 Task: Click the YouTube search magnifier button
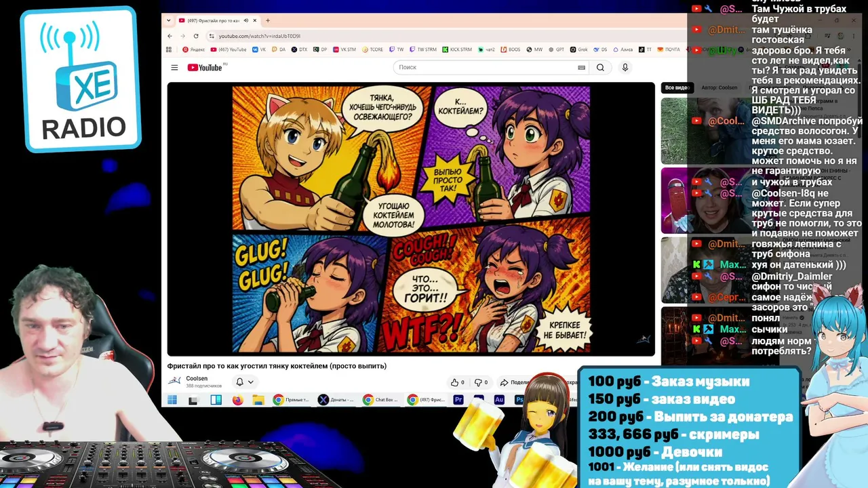click(x=600, y=67)
